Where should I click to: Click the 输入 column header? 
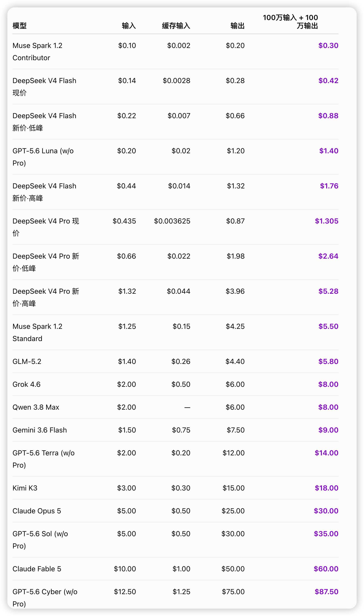tap(129, 26)
